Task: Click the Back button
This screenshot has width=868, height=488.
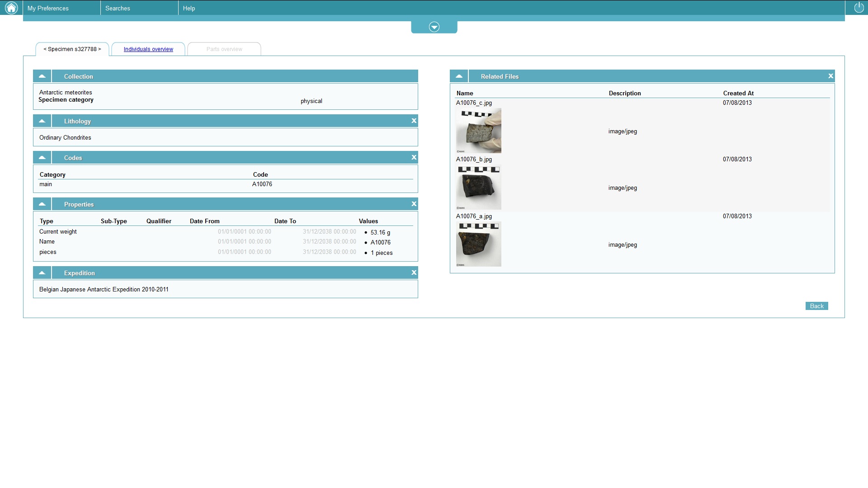Action: 816,306
